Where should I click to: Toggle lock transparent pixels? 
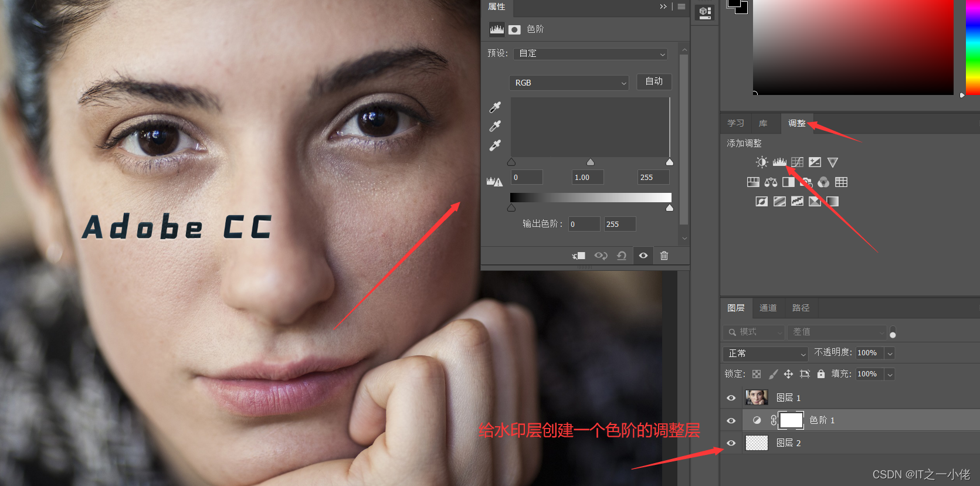(x=757, y=374)
